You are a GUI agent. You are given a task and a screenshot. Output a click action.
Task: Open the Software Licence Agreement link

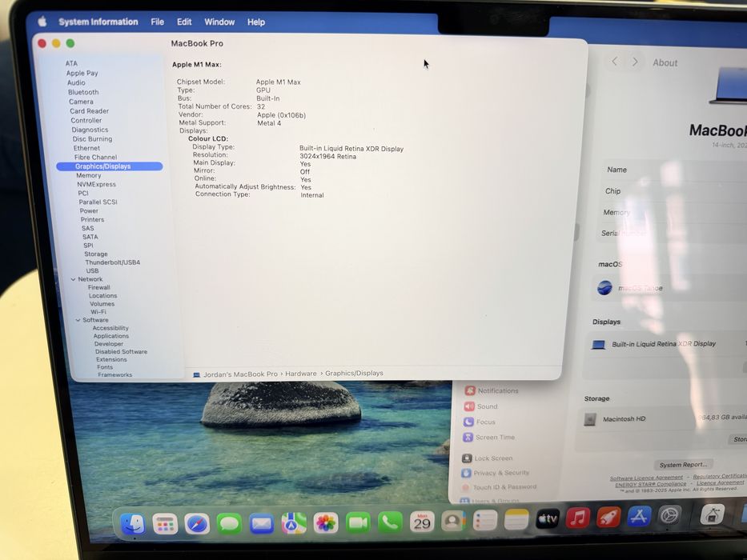tap(646, 478)
